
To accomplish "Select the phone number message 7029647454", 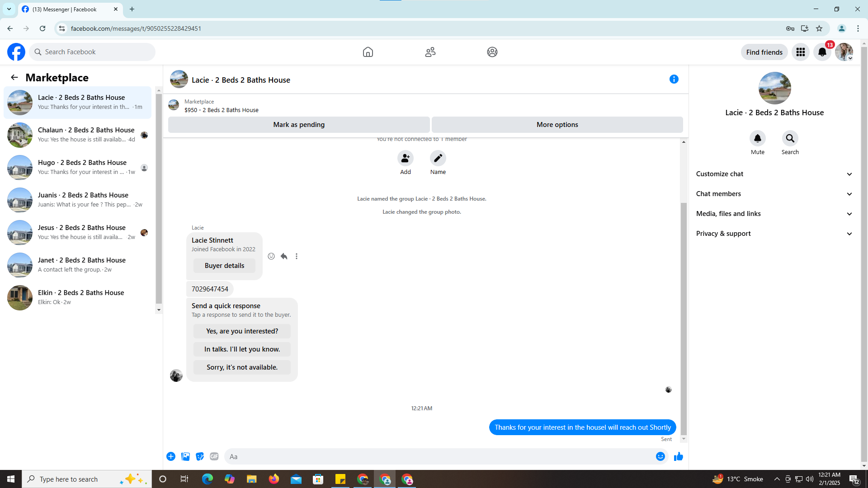I will tap(210, 289).
